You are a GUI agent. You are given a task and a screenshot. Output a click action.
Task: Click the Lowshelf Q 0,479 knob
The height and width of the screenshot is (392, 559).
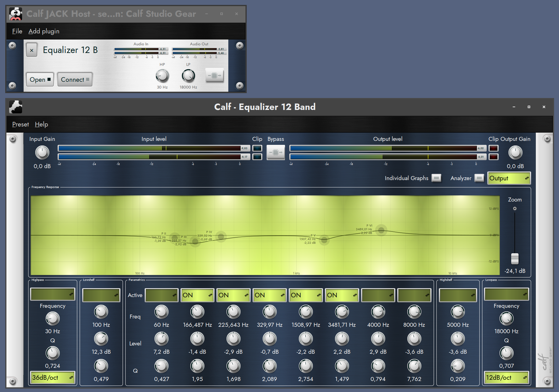click(101, 366)
